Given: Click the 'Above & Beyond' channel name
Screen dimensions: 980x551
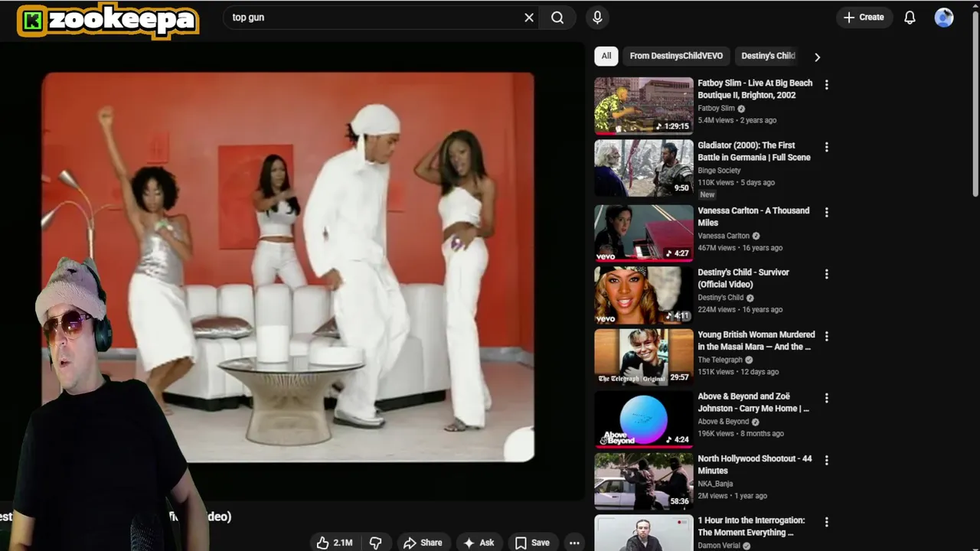Looking at the screenshot, I should (724, 422).
